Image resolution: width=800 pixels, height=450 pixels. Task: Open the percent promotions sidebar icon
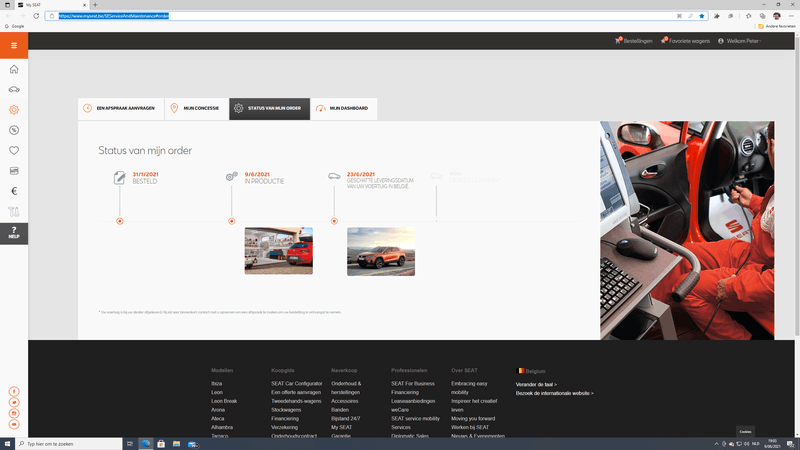(14, 130)
